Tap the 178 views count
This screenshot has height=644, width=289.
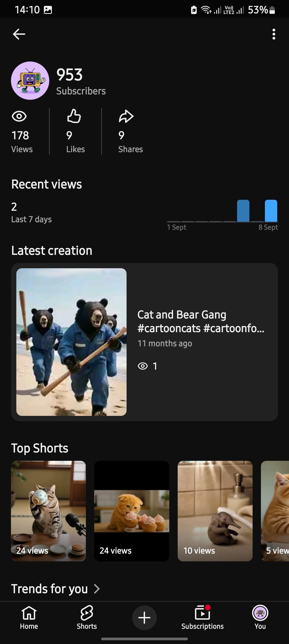pyautogui.click(x=20, y=136)
